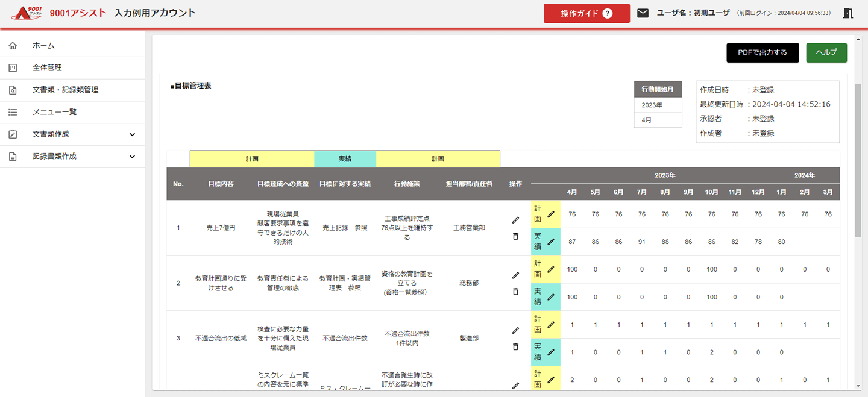Click the 87 value in row 1 実績
The image size is (868, 397).
[x=572, y=242]
